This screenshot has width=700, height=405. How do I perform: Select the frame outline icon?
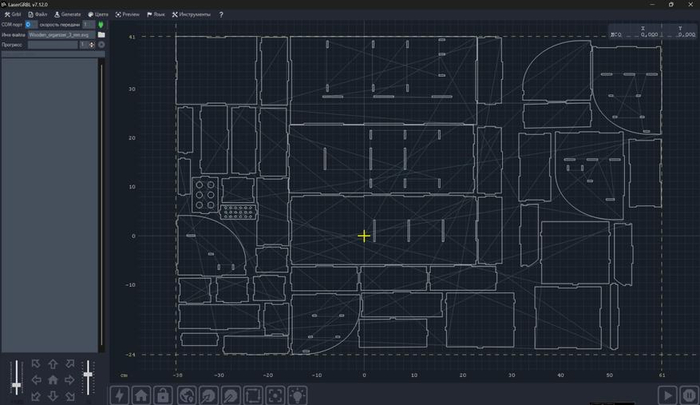tap(253, 395)
